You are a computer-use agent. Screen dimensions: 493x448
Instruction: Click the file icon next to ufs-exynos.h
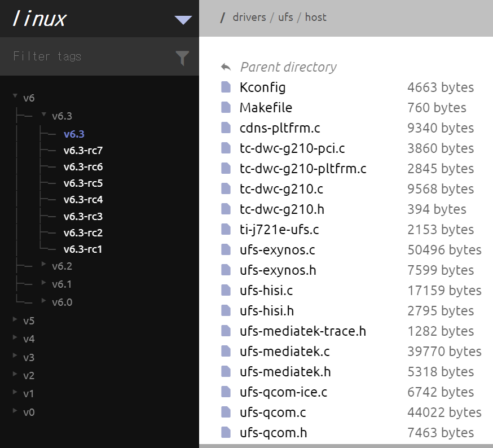click(226, 270)
